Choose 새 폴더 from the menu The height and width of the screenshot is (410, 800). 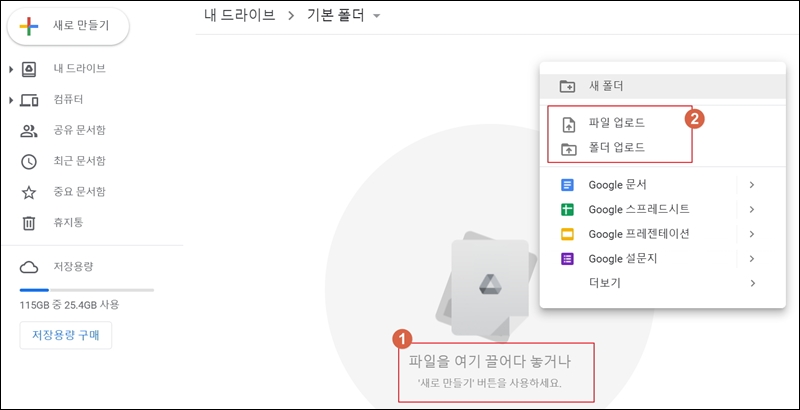point(662,86)
